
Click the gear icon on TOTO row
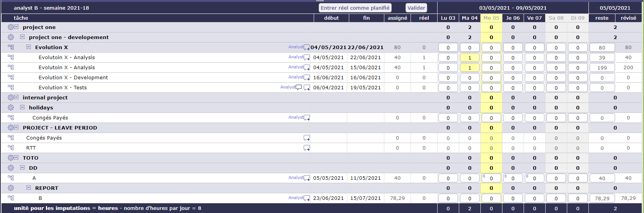(10, 158)
